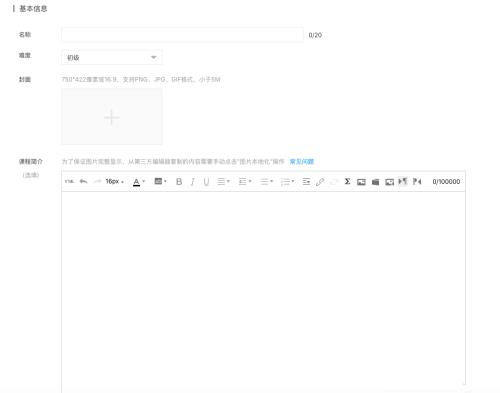Insert a video using the clapperboard icon

pos(376,182)
